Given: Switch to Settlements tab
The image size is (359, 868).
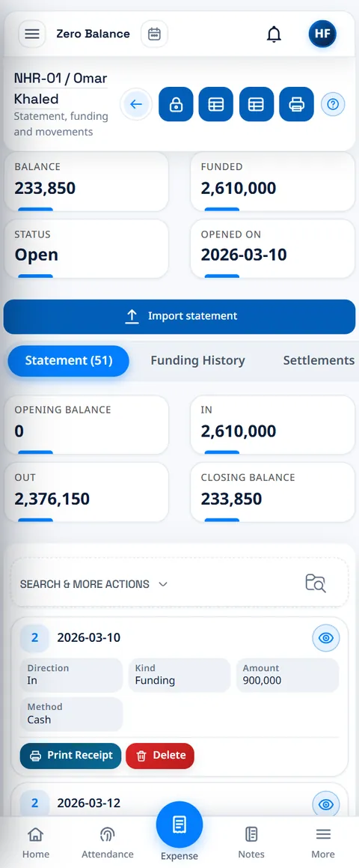Looking at the screenshot, I should click(x=319, y=361).
